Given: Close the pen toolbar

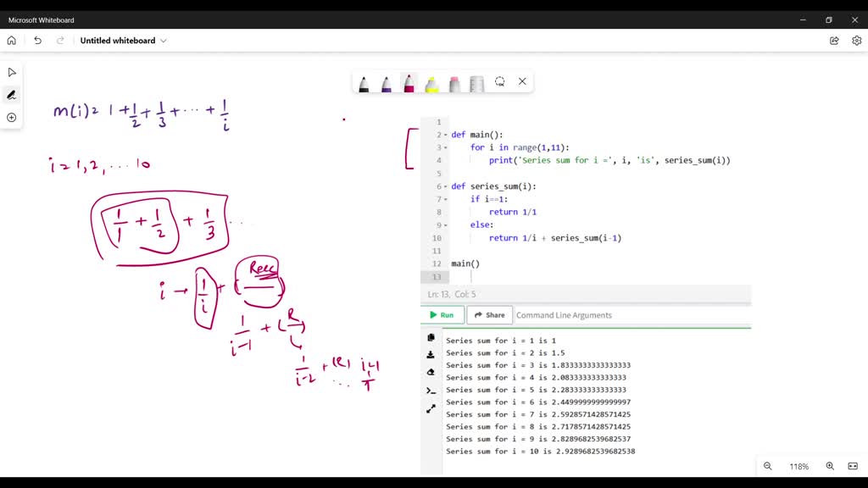Looking at the screenshot, I should [x=522, y=81].
